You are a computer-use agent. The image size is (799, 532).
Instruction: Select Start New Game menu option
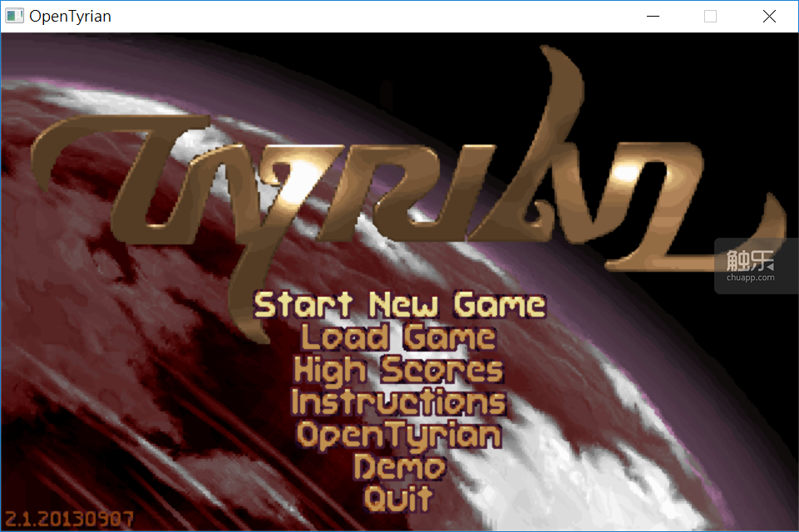400,304
